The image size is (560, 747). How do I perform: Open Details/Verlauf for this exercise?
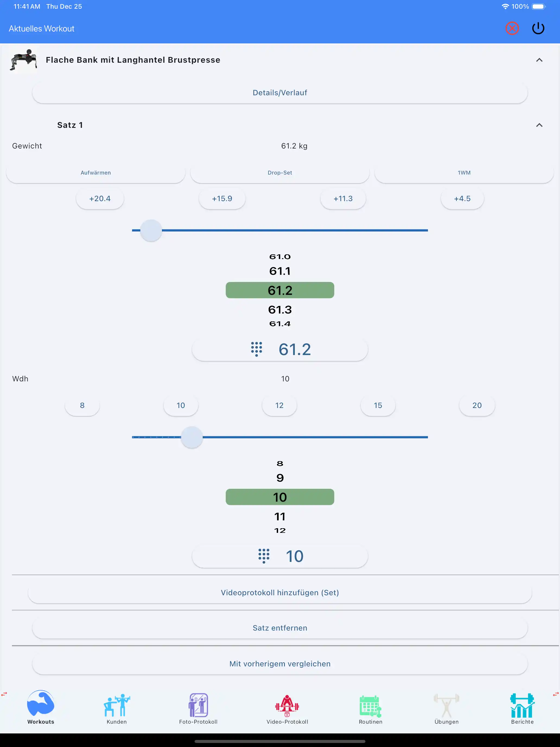(x=280, y=93)
